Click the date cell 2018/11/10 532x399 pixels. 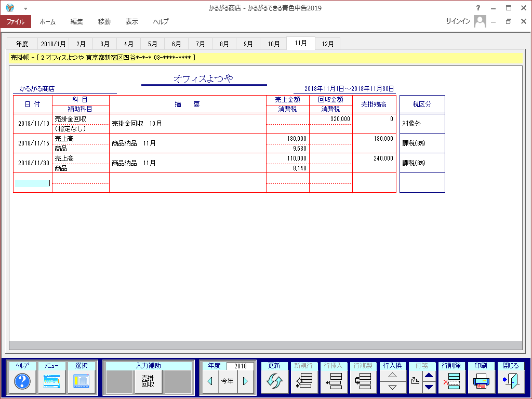tap(34, 124)
